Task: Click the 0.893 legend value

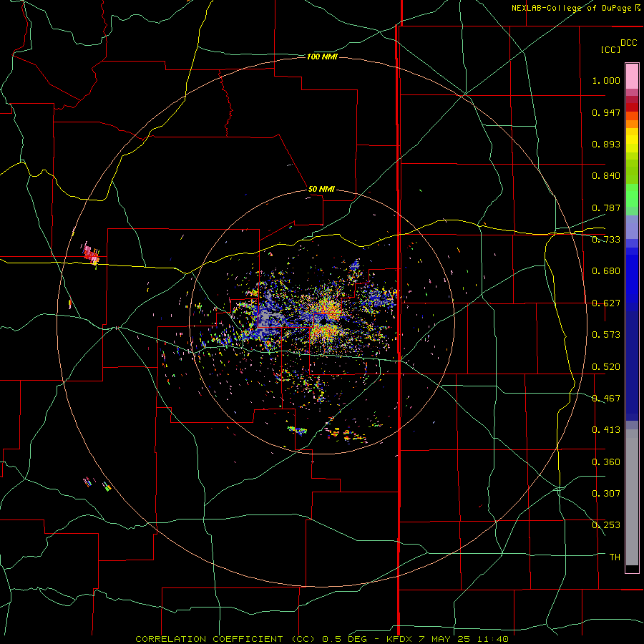Action: coord(606,144)
